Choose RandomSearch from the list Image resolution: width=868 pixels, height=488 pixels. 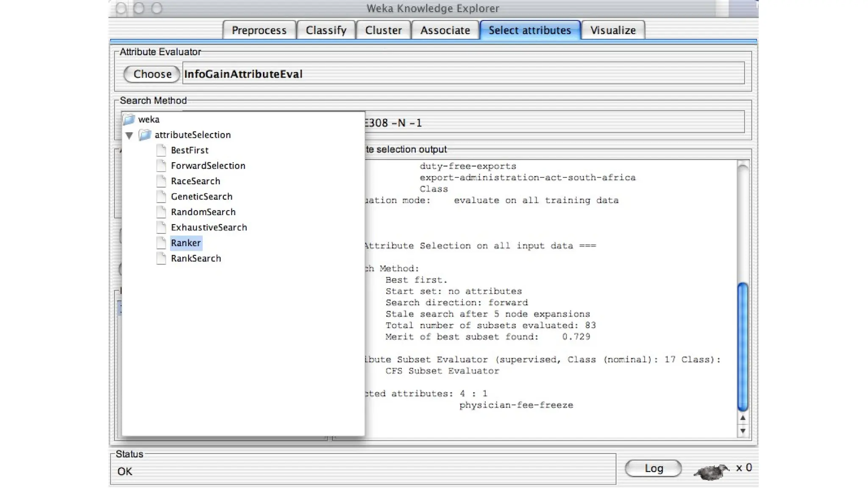click(x=203, y=212)
